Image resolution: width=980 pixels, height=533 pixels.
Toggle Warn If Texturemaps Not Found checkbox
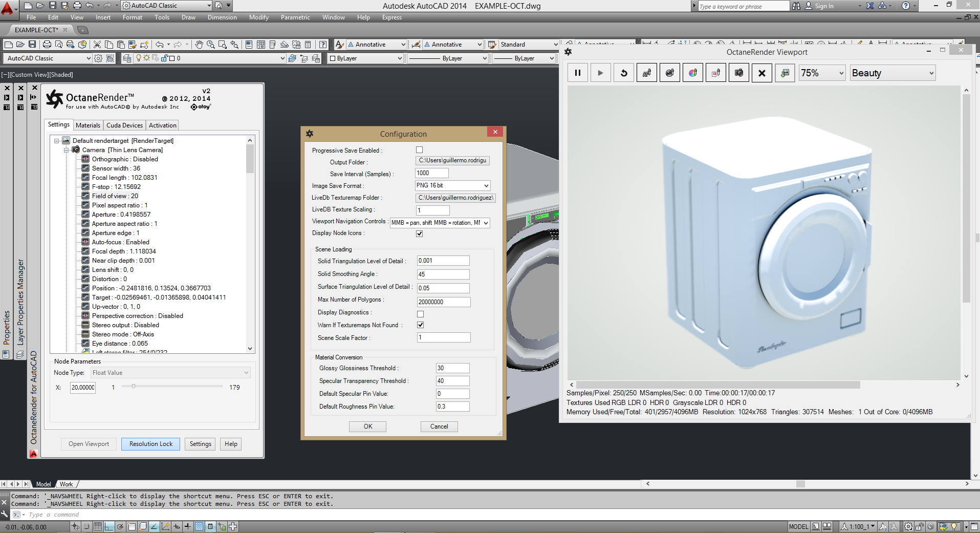[x=420, y=325]
